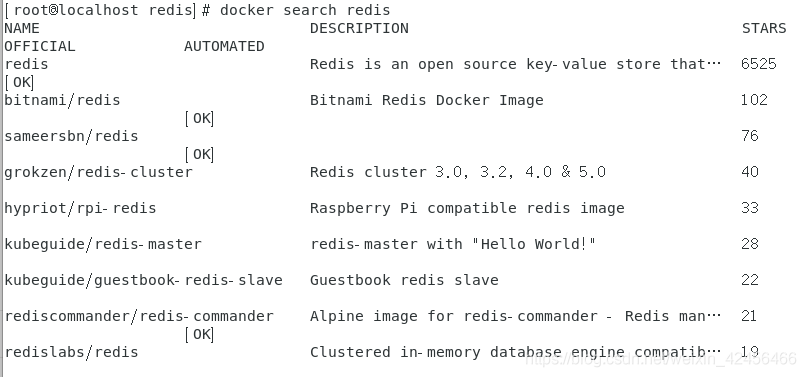
Task: Click the OFFICIAL column header
Action: pos(40,46)
